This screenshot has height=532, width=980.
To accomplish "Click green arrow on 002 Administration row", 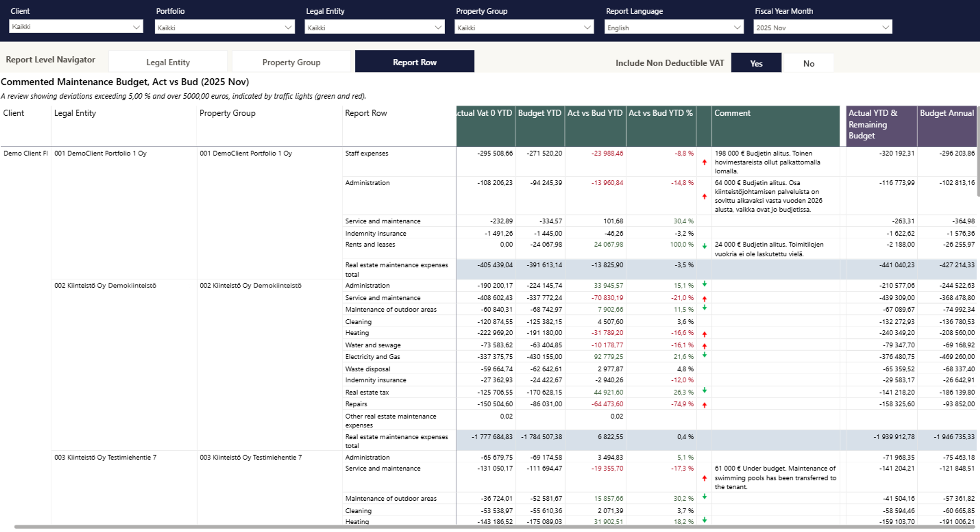I will click(x=704, y=284).
